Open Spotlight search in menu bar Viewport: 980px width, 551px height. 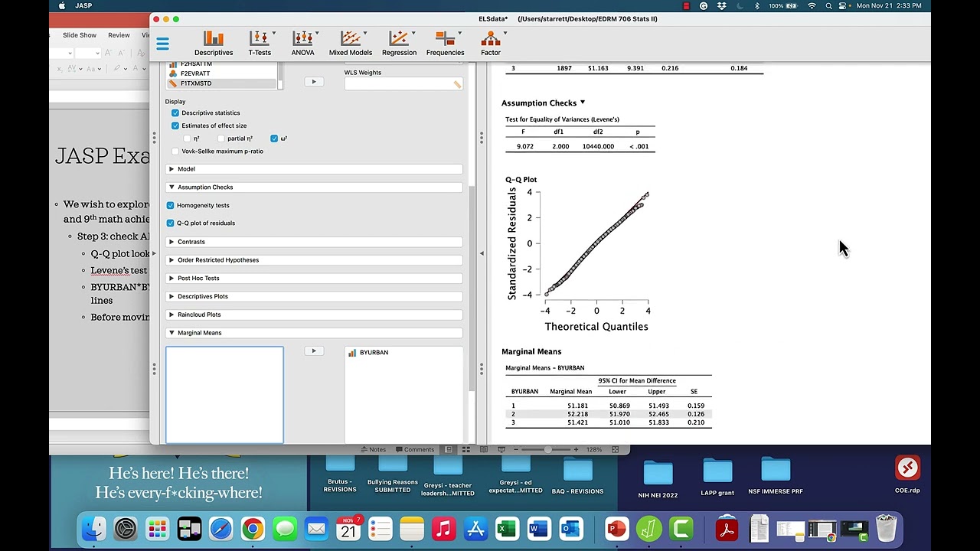pos(829,6)
